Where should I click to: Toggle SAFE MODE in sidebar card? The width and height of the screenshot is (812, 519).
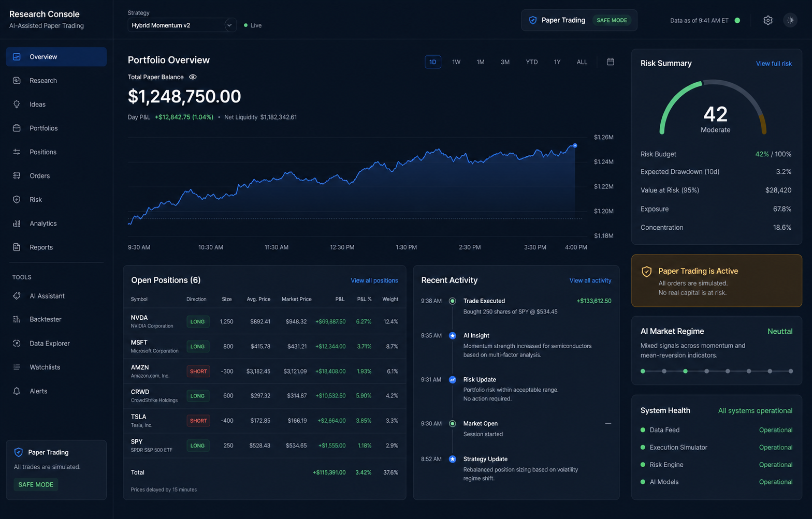[36, 485]
